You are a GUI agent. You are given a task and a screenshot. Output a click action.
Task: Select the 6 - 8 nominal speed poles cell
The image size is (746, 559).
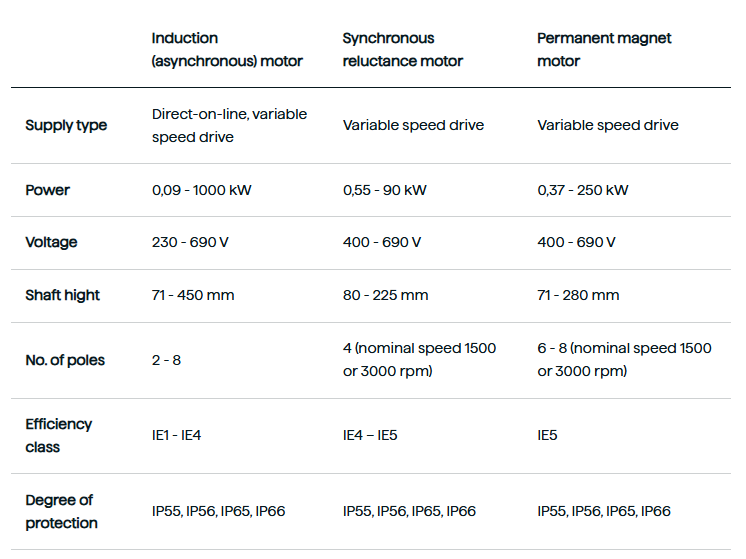point(624,360)
